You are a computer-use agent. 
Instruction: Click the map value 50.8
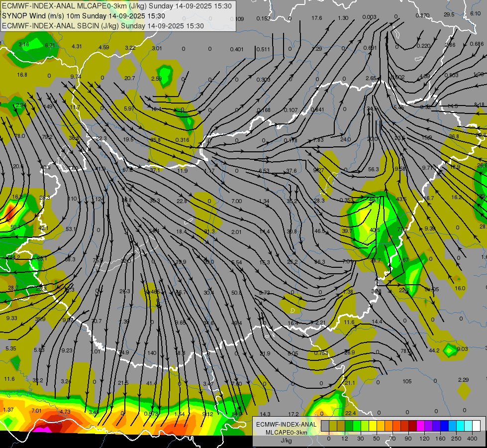[236, 293]
